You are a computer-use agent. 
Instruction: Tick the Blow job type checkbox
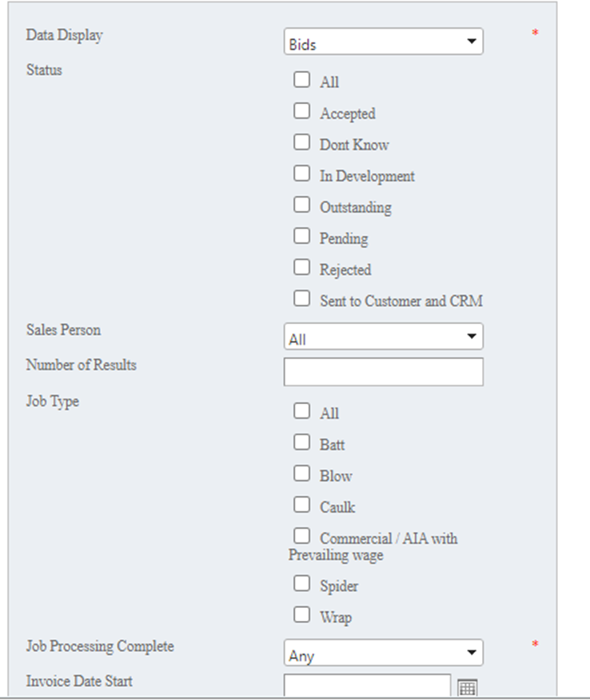pyautogui.click(x=301, y=473)
